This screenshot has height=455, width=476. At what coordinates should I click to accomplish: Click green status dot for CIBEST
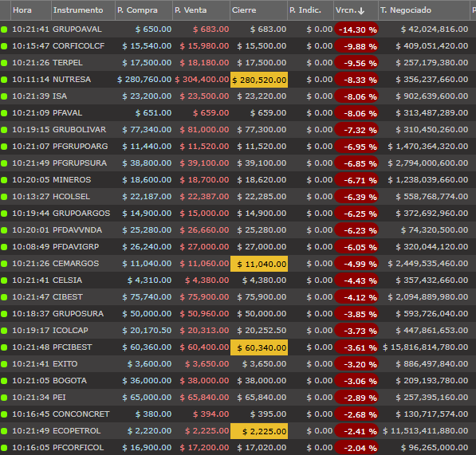4,297
